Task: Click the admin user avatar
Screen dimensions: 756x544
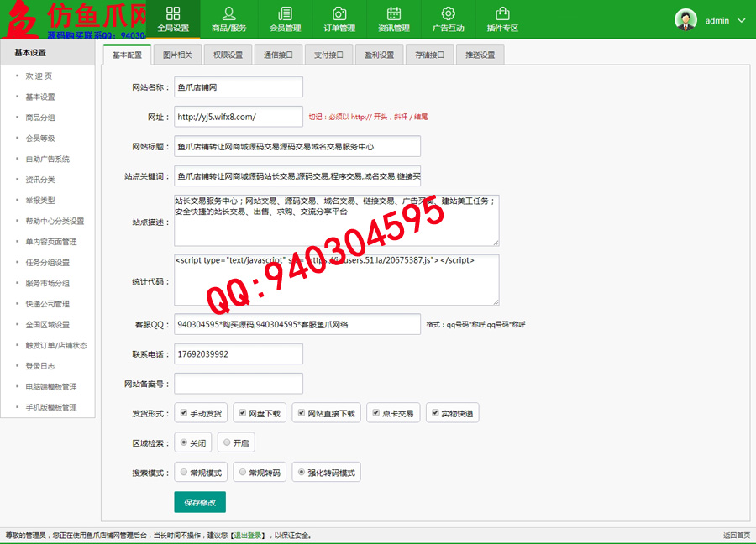Action: [686, 20]
